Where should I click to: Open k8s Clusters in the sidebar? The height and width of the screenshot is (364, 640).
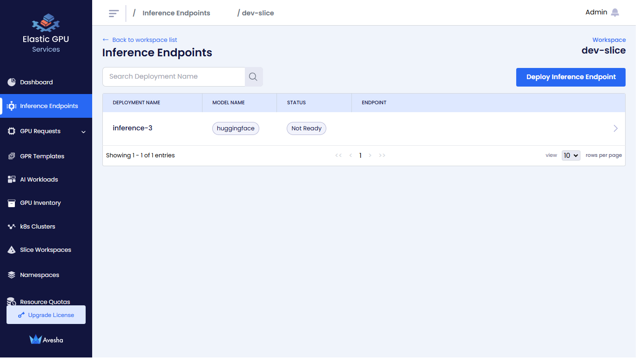(x=46, y=227)
